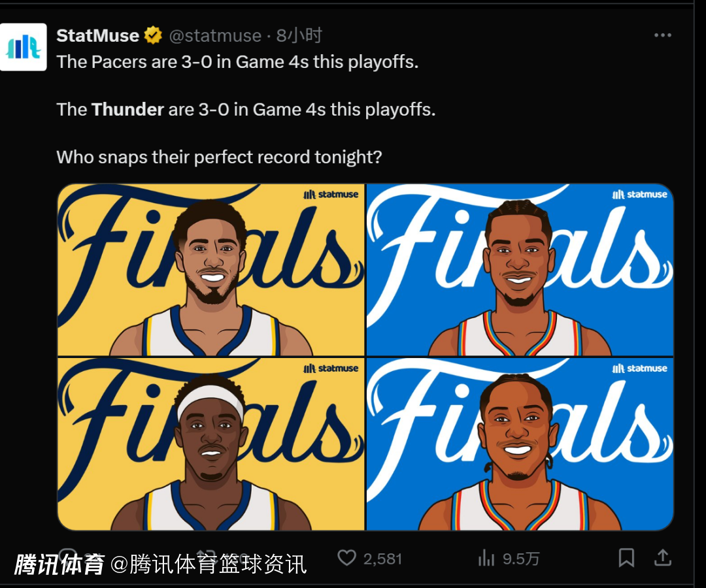Click the gold verified badge

pyautogui.click(x=153, y=35)
